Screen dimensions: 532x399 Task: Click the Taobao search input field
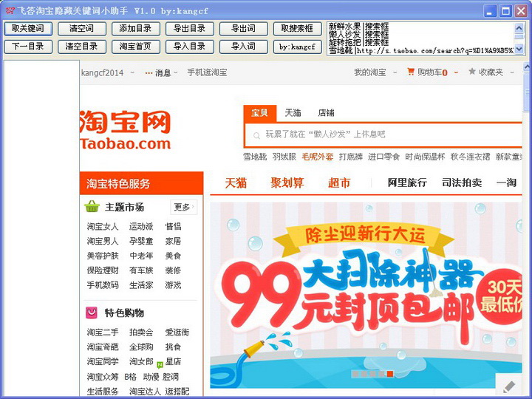point(383,134)
